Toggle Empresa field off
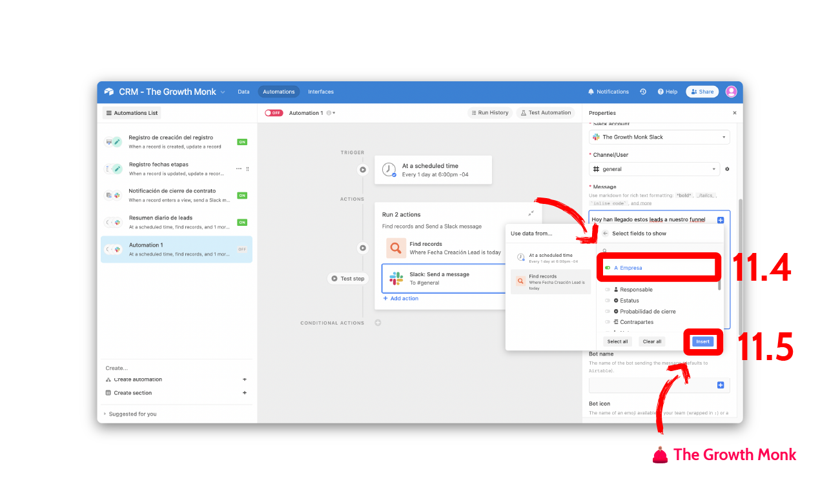This screenshot has width=840, height=504. tap(608, 268)
